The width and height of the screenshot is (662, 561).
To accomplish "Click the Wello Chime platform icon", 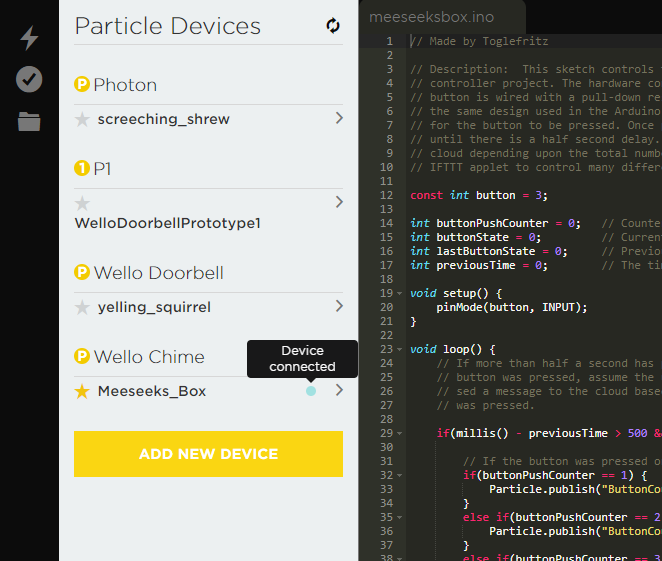I will 82,356.
